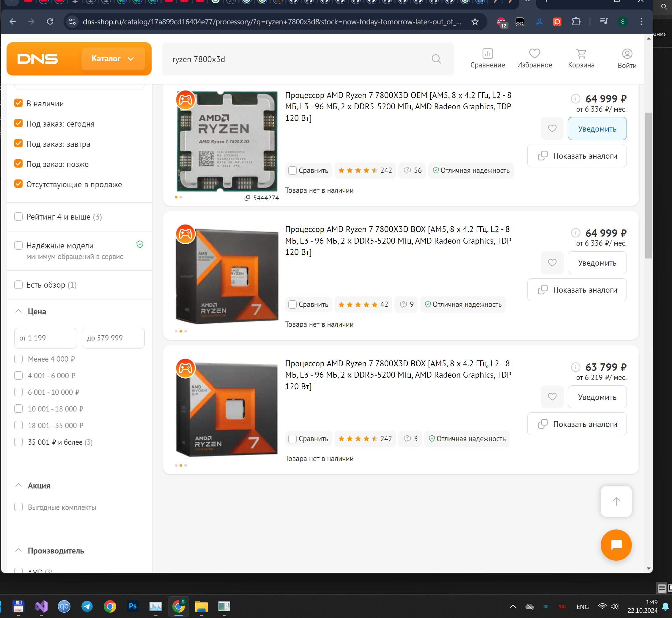Open Chrome three-dot menu
This screenshot has height=618, width=672.
tap(641, 22)
